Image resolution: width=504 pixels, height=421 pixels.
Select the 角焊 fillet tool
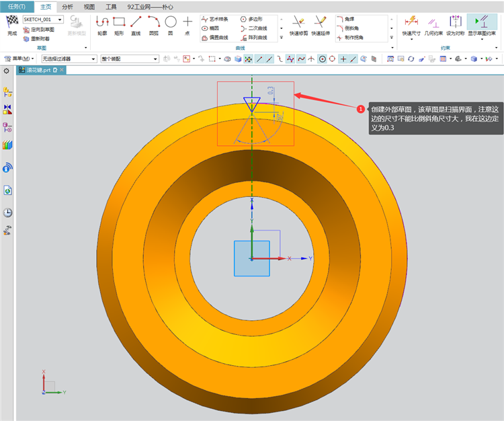click(x=345, y=20)
